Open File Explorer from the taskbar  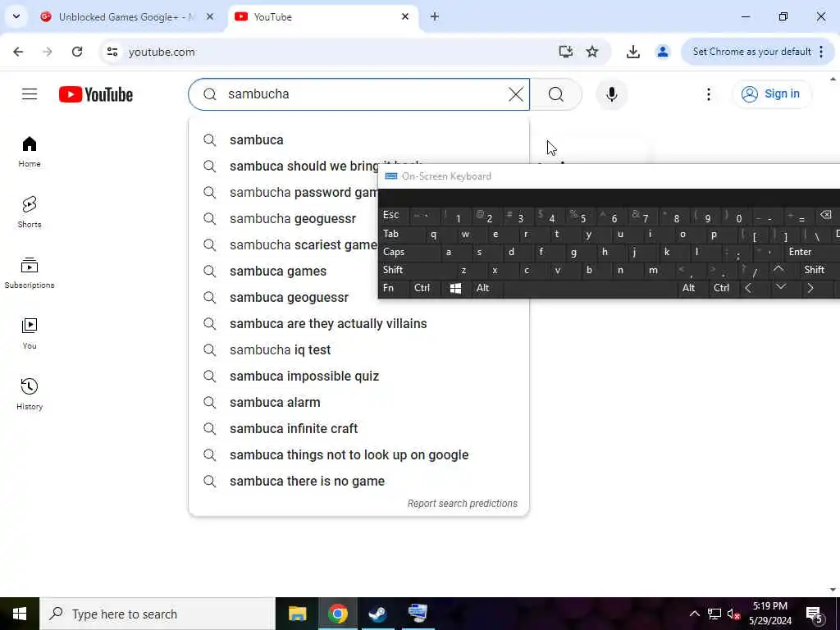point(297,614)
